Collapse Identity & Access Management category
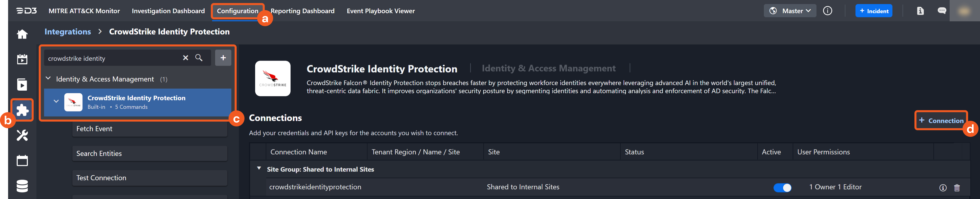 point(48,78)
